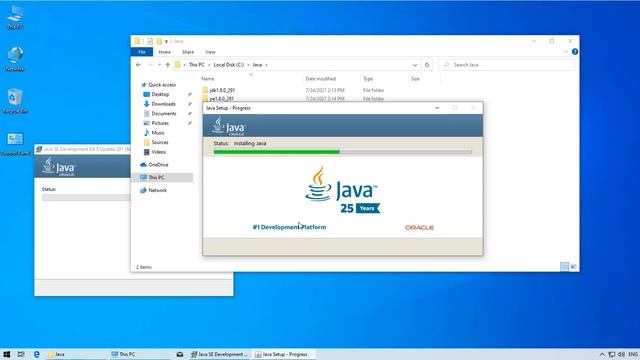Image resolution: width=640 pixels, height=360 pixels.
Task: Select This PC in navigation pane
Action: tap(156, 178)
